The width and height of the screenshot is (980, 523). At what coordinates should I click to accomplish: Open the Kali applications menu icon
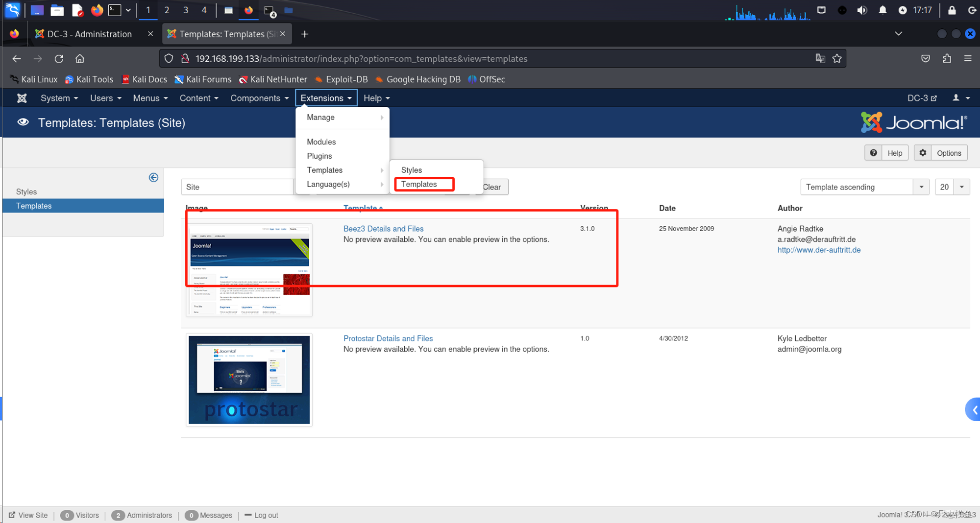[12, 10]
